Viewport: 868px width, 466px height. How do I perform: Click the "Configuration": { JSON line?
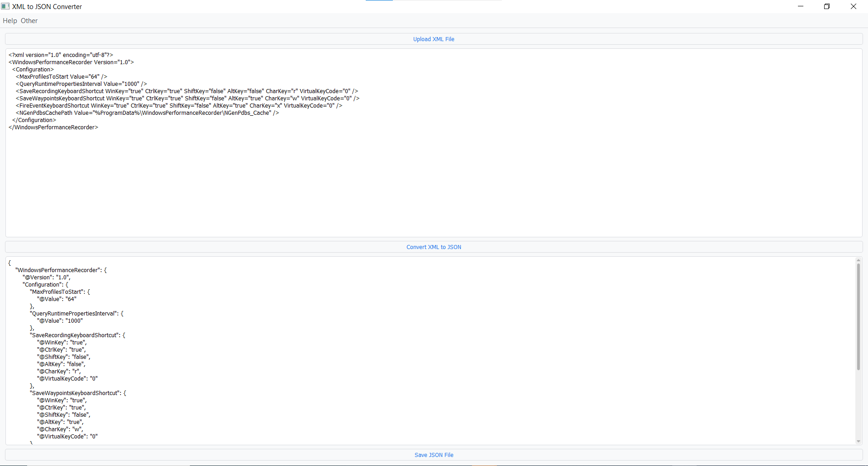click(x=46, y=285)
